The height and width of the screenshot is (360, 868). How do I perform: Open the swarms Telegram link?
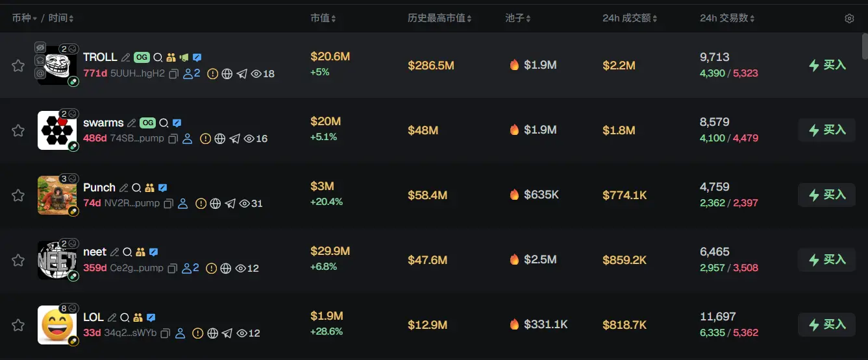[x=235, y=139]
